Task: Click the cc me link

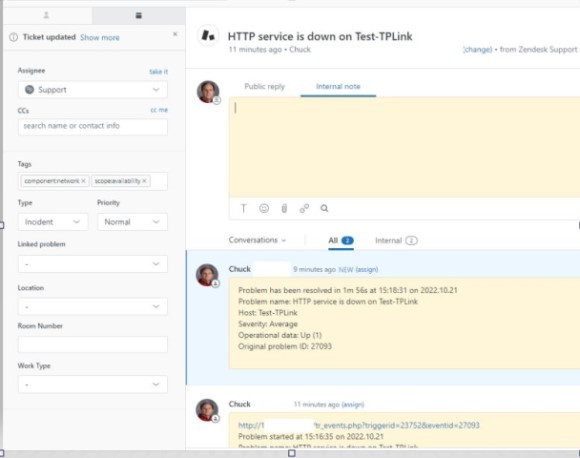Action: coord(159,110)
